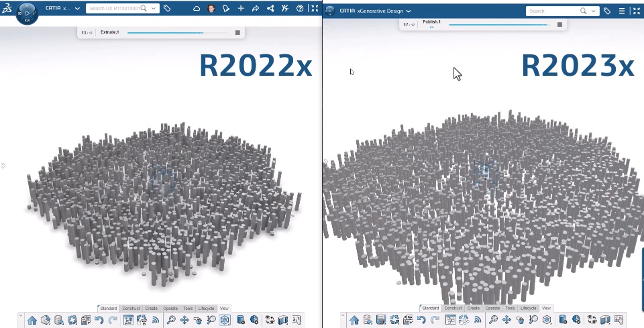Select the Lifecycle tab in the R2023x toolbar

(528, 309)
